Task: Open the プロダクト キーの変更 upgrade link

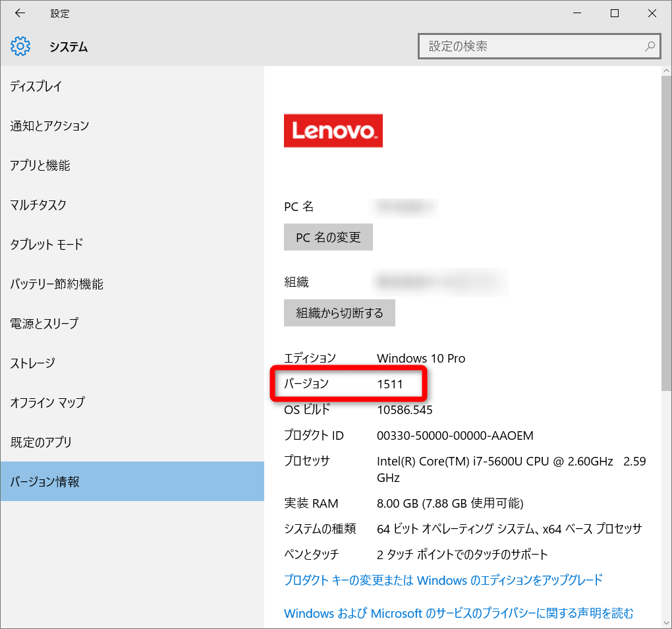Action: [443, 580]
